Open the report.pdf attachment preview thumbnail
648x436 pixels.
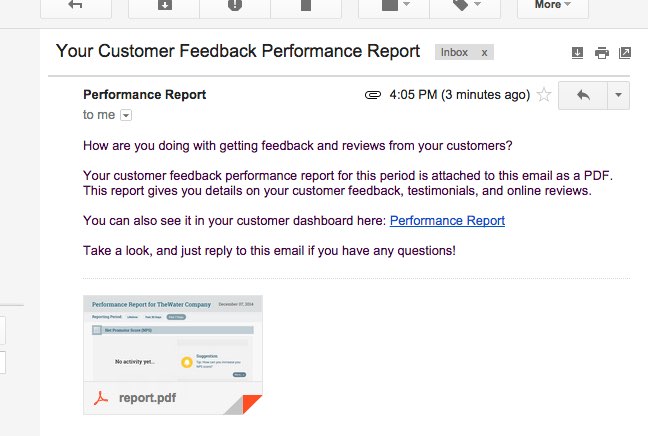click(173, 338)
